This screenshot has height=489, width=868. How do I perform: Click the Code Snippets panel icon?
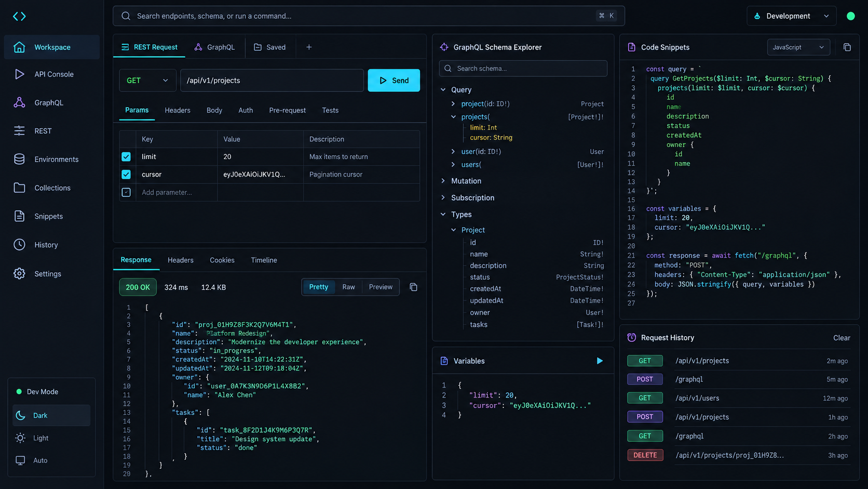coord(631,47)
